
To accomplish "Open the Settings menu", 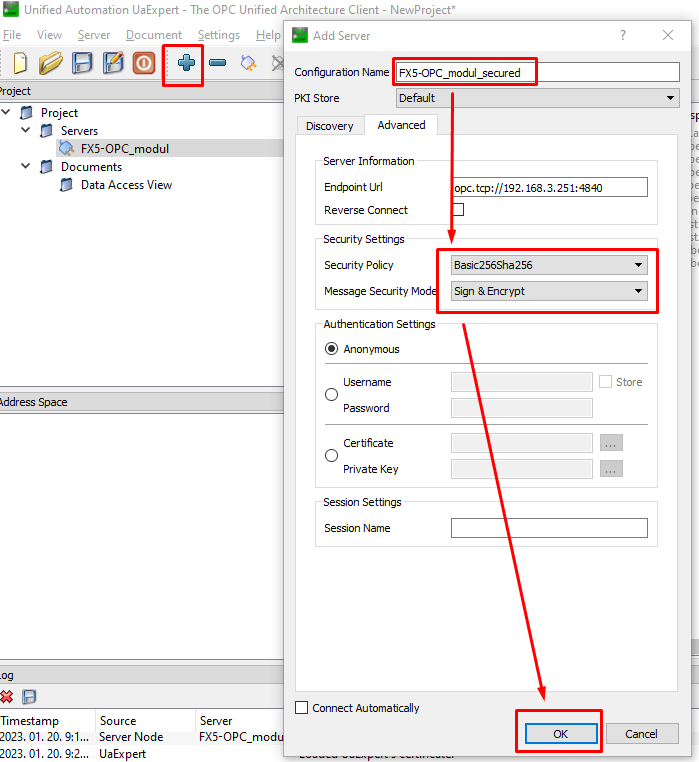I will (219, 35).
